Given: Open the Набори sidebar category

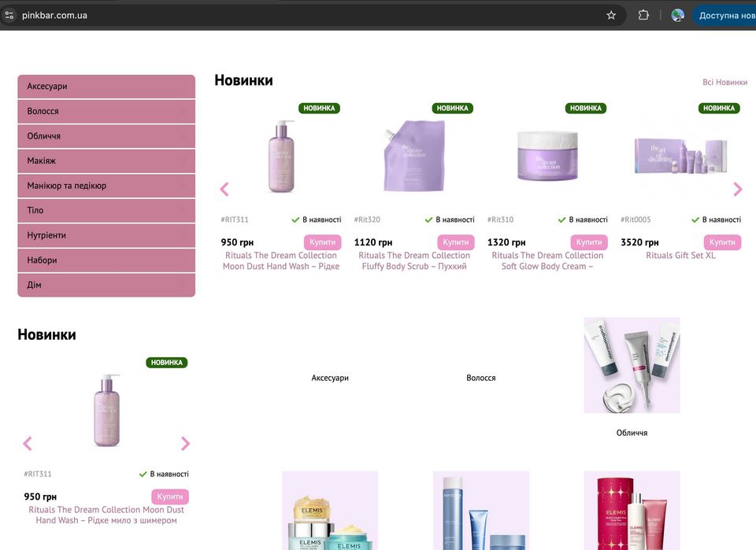Looking at the screenshot, I should pyautogui.click(x=106, y=260).
